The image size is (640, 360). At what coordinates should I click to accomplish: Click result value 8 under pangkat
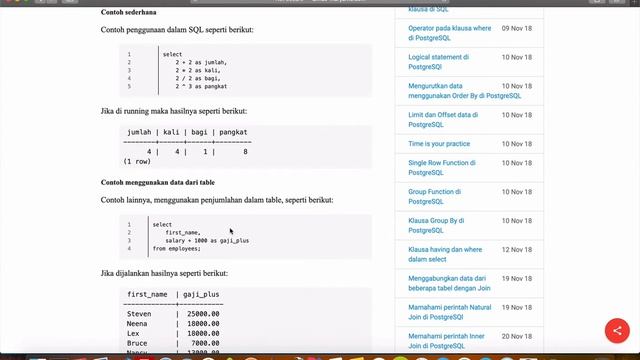pos(245,152)
